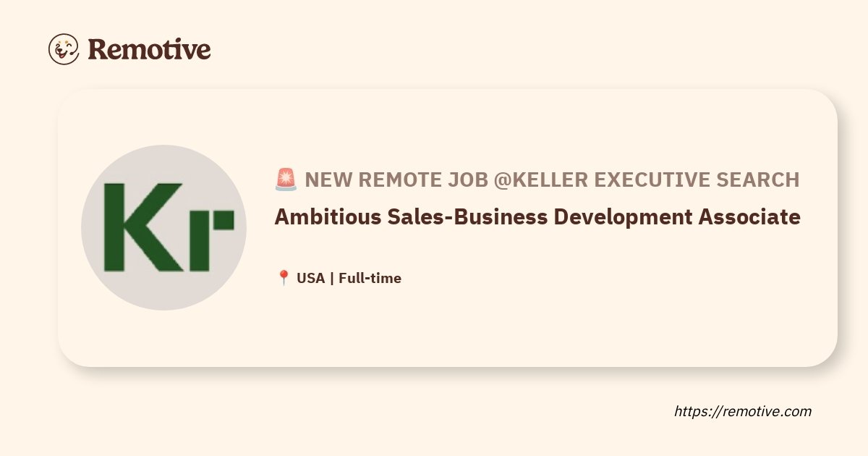Click the word Ambitious in job title
The image size is (868, 456).
click(x=325, y=216)
